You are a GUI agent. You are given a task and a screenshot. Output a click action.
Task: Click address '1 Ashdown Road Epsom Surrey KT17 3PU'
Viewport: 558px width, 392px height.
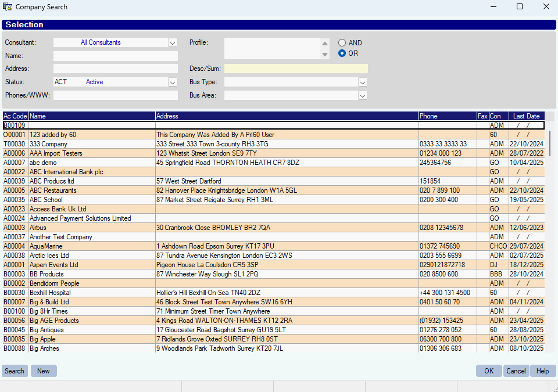[x=215, y=246]
